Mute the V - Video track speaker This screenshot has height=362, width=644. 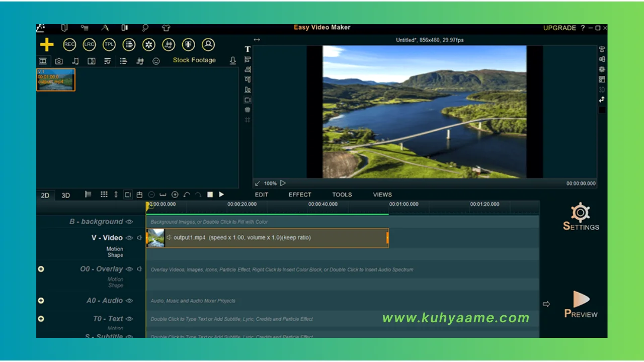(140, 238)
